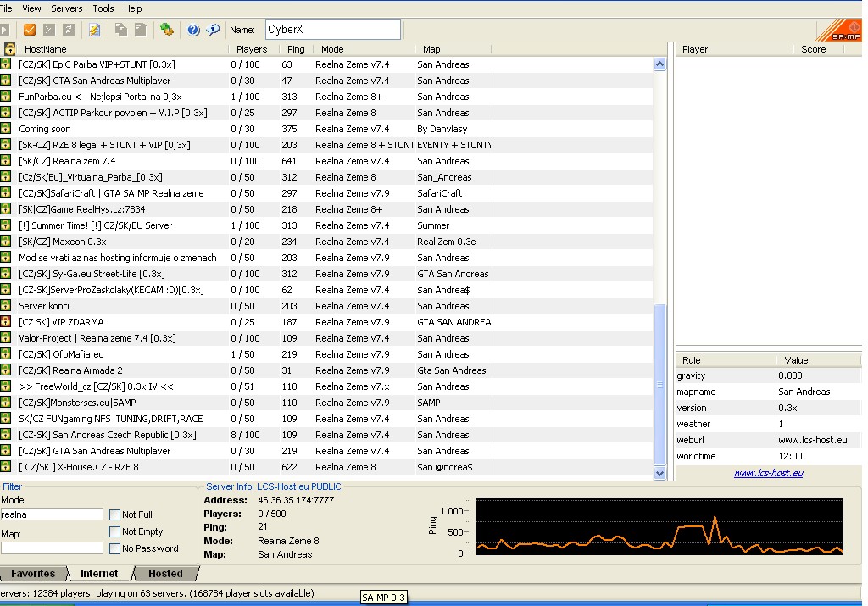Image resolution: width=868 pixels, height=606 pixels.
Task: Click the lock icon of FreeWorld_cz row
Action: [x=6, y=386]
